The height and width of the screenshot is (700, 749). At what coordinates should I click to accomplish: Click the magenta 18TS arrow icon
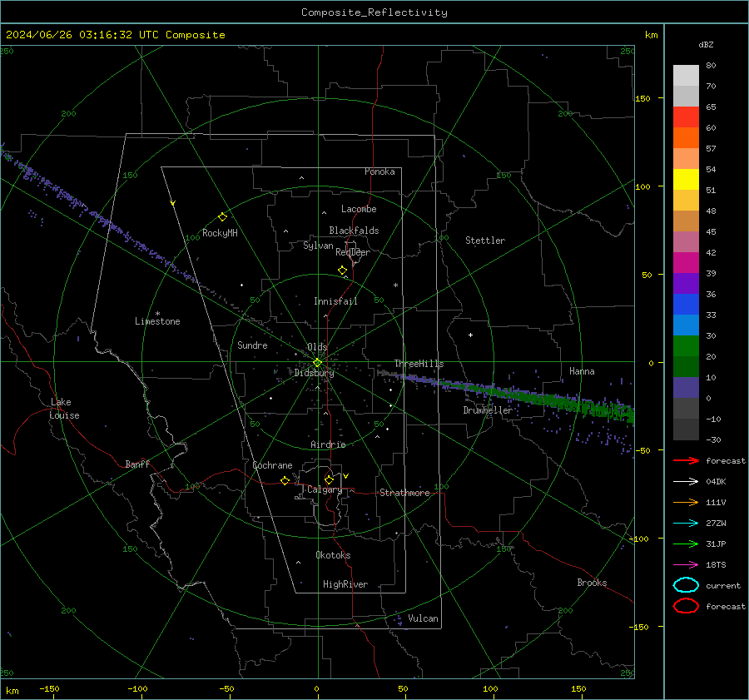[686, 565]
